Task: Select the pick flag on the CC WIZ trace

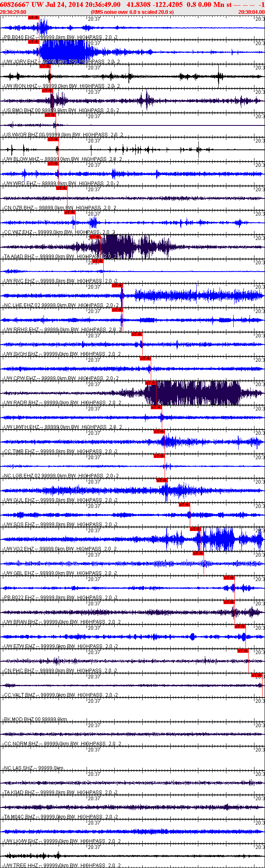Action: pos(70,212)
